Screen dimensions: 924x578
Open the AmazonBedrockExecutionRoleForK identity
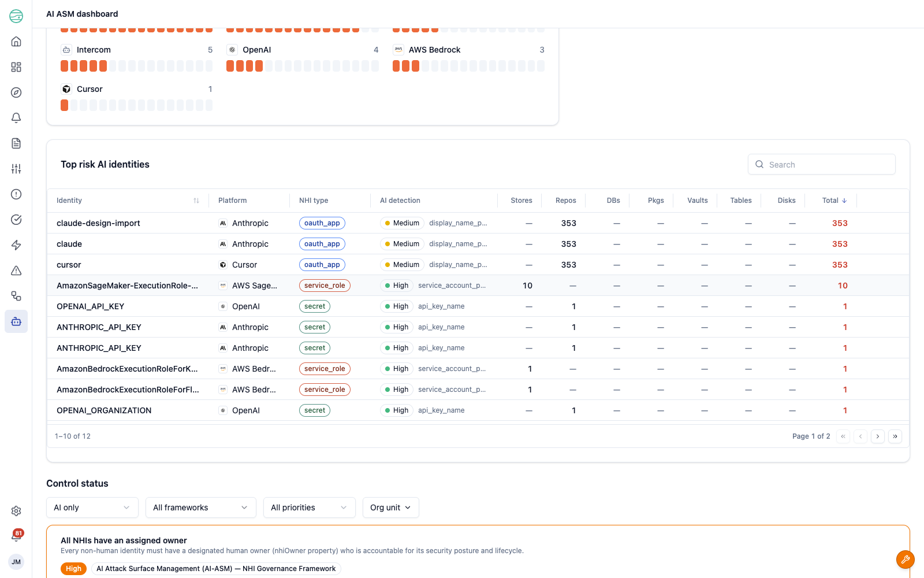pyautogui.click(x=127, y=369)
